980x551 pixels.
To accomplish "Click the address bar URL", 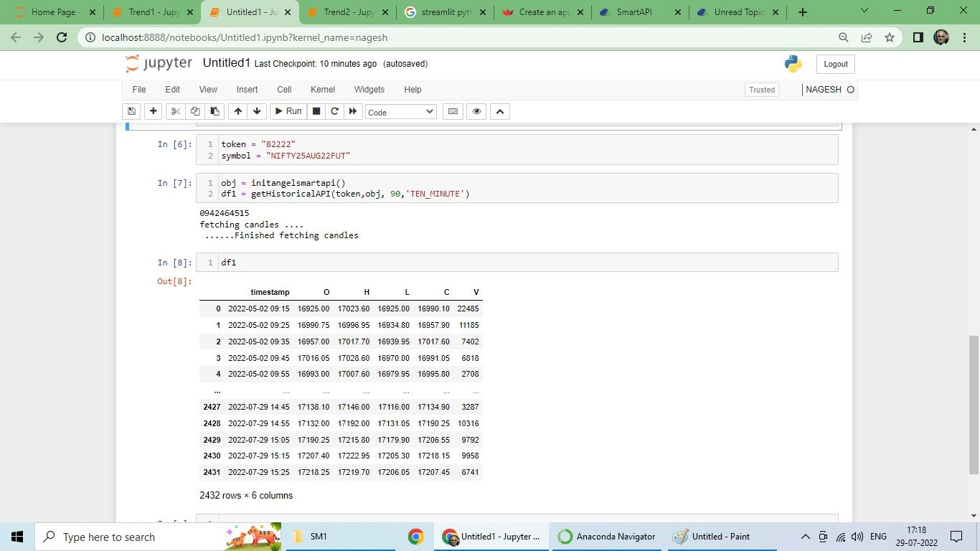I will click(x=245, y=38).
